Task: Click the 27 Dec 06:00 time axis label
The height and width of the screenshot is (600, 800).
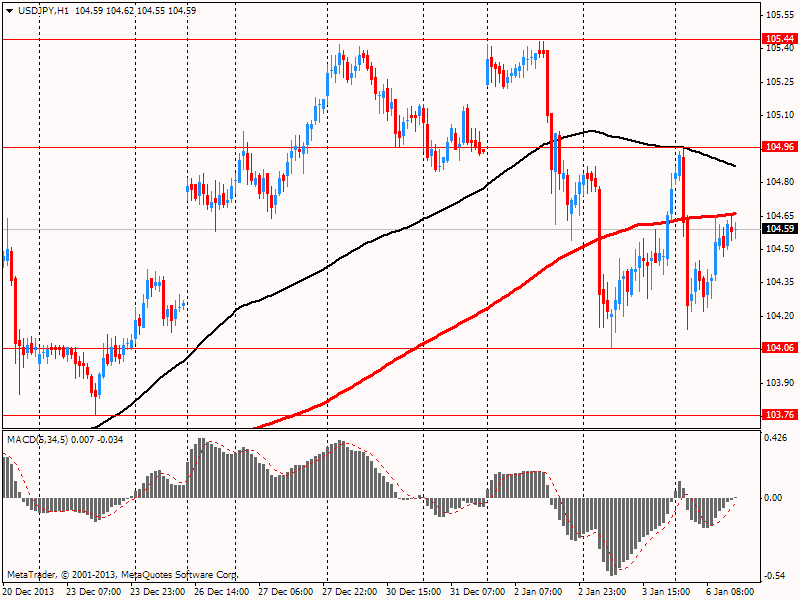Action: [286, 591]
